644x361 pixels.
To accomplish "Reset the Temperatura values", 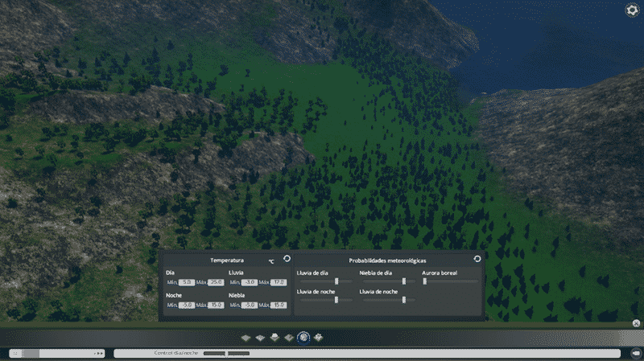I will point(287,259).
